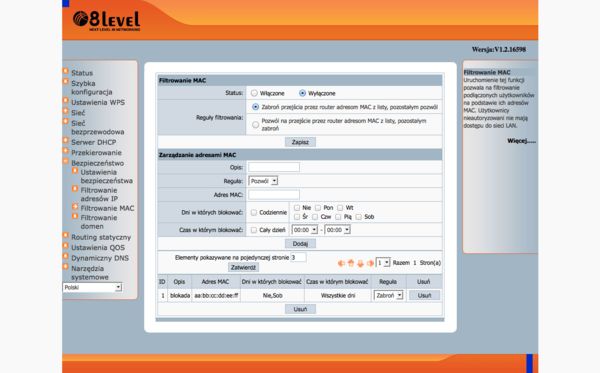
Task: Click the bullet icon beside Narzędzia systemowe
Action: 65,267
